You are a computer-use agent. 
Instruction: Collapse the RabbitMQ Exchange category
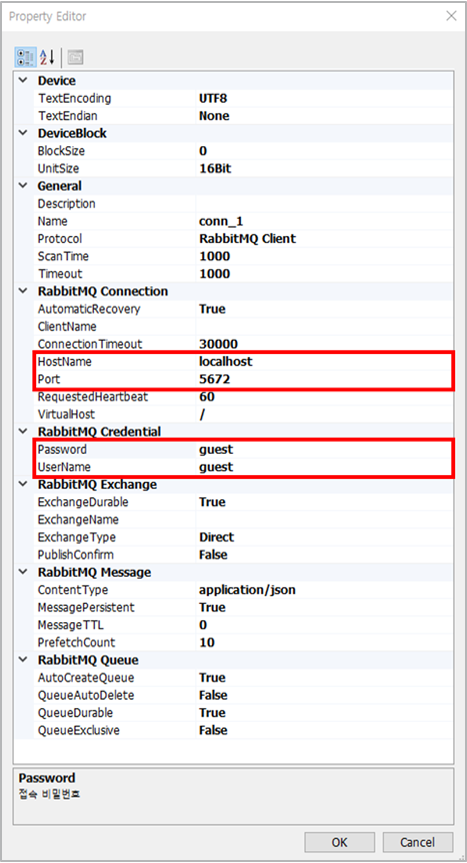[23, 484]
